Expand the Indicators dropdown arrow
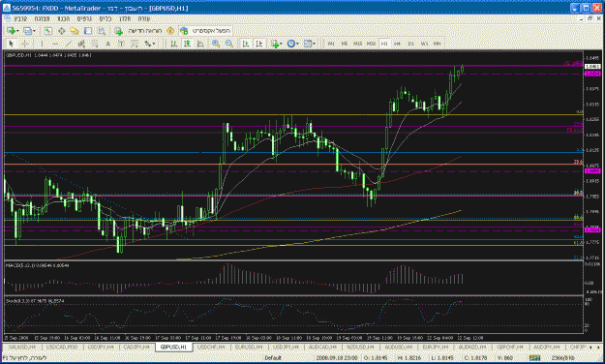Image resolution: width=605 pixels, height=364 pixels. pyautogui.click(x=281, y=44)
